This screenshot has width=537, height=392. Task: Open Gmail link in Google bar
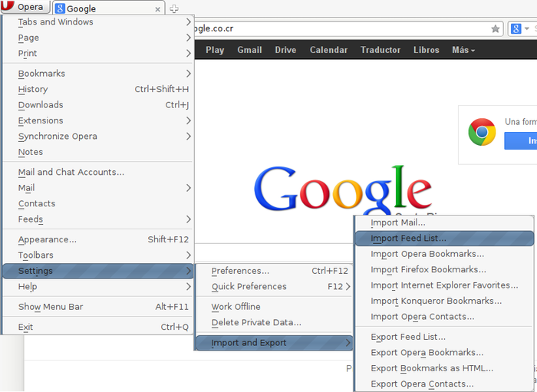[249, 50]
